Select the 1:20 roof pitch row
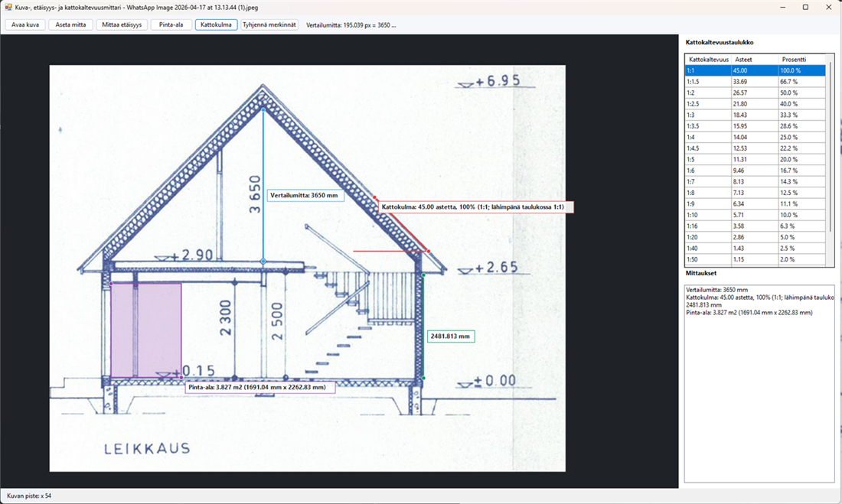This screenshot has height=504, width=842. 756,236
